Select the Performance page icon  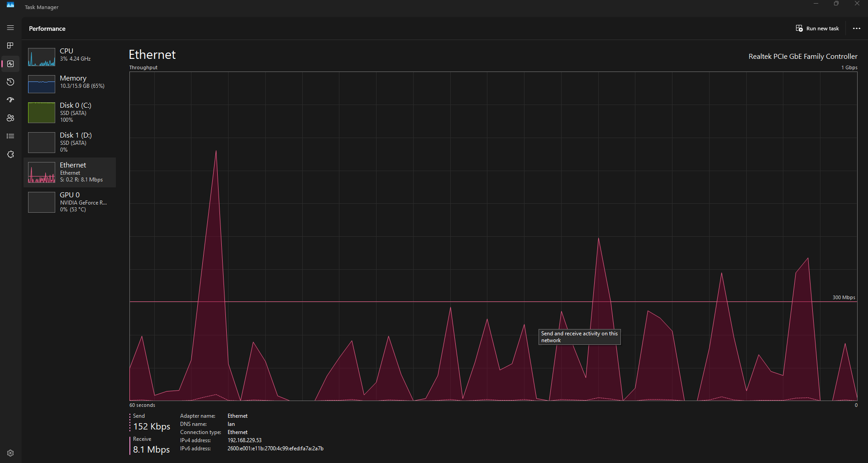(x=10, y=63)
